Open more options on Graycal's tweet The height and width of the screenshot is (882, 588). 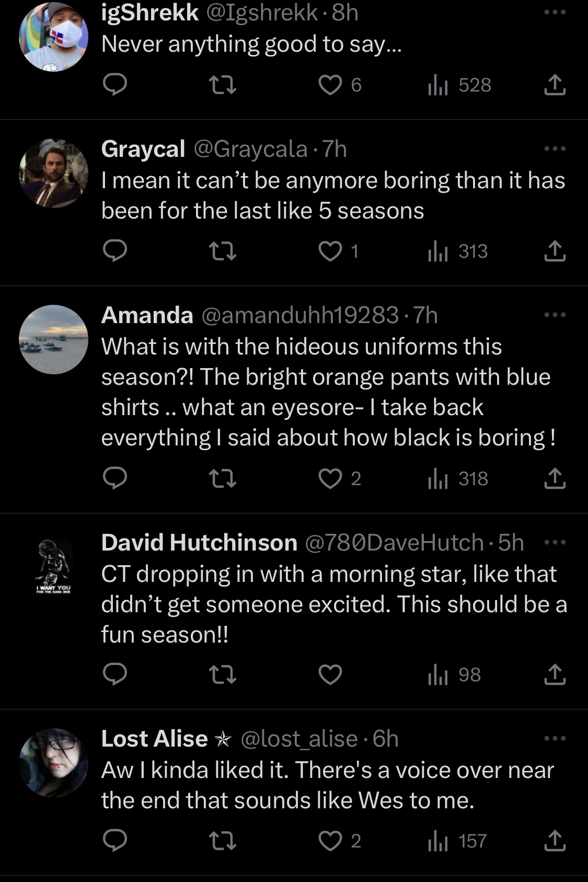(x=555, y=149)
